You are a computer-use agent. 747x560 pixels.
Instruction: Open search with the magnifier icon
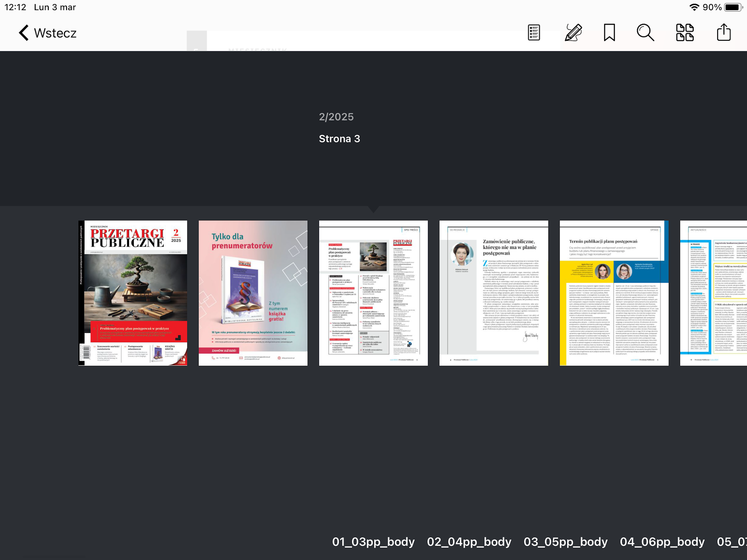tap(645, 33)
